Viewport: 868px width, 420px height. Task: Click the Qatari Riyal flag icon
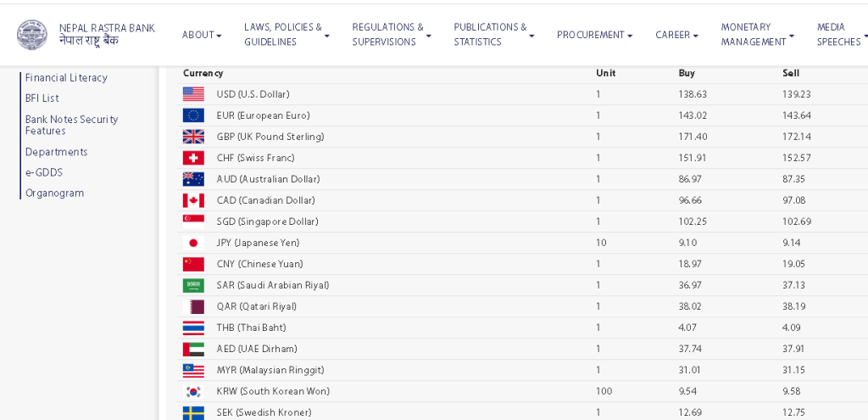click(x=193, y=306)
